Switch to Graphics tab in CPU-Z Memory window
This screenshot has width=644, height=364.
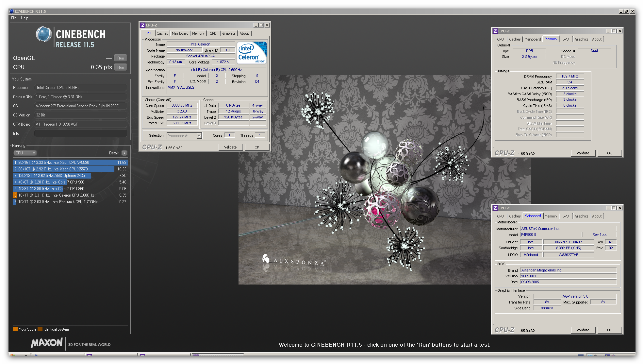pyautogui.click(x=582, y=39)
